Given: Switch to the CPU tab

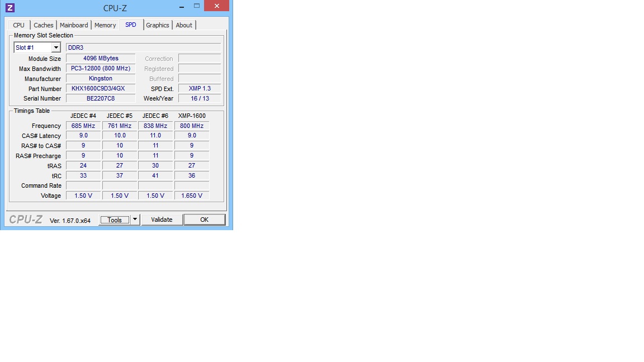Looking at the screenshot, I should pos(18,25).
